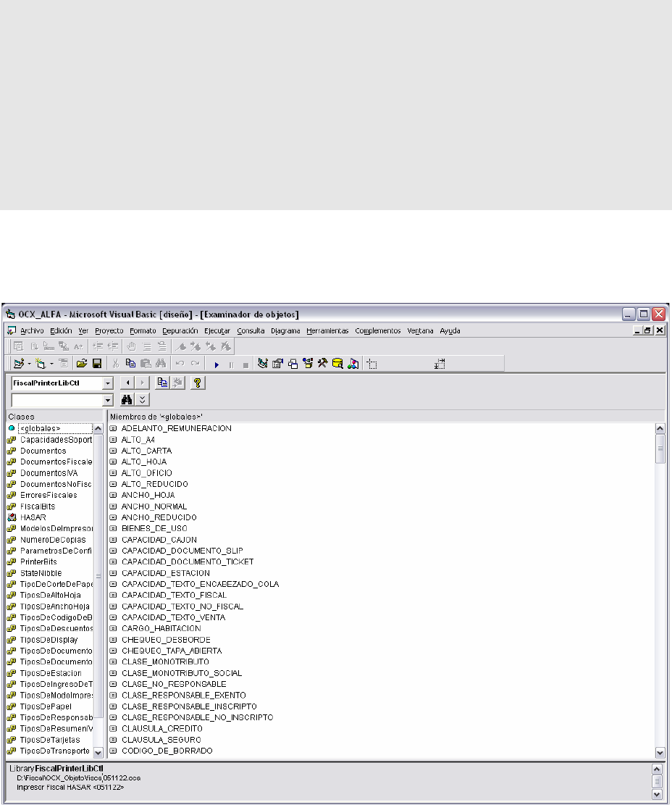Click the yellow question mark Help button
Viewport: 672px width, 805px height.
click(x=198, y=383)
